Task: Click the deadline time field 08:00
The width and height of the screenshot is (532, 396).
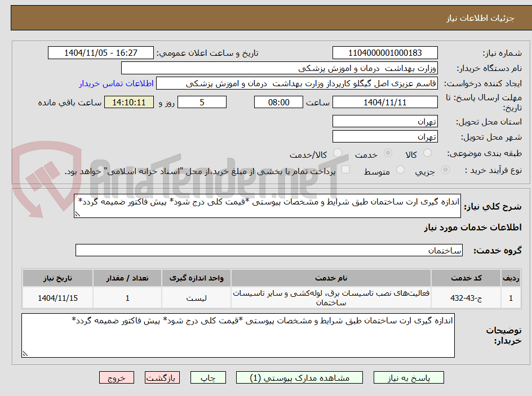Action: click(x=278, y=102)
